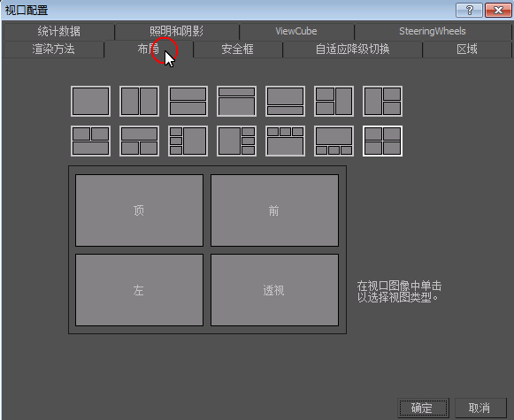514x420 pixels.
Task: Pick layout with three small viewports at left
Action: point(188,141)
